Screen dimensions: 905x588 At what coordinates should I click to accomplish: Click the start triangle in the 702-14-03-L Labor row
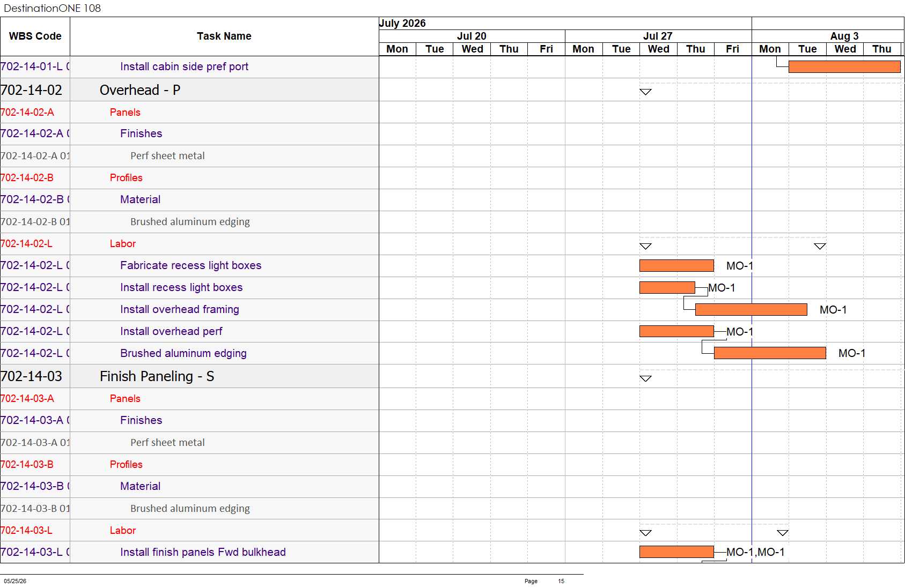tap(645, 533)
